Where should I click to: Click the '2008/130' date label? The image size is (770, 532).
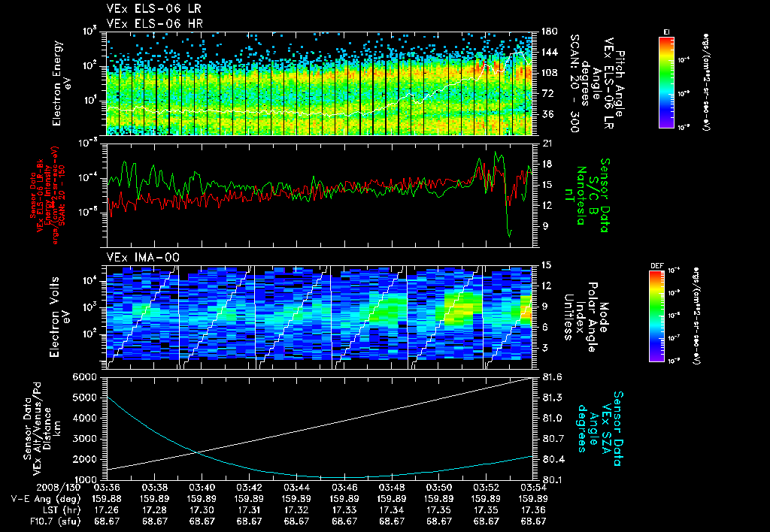(59, 488)
